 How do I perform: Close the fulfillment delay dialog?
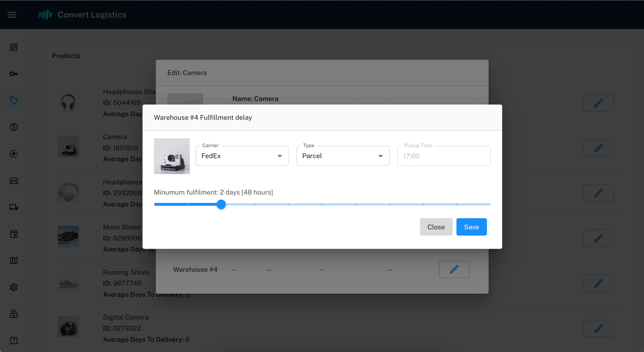[436, 227]
